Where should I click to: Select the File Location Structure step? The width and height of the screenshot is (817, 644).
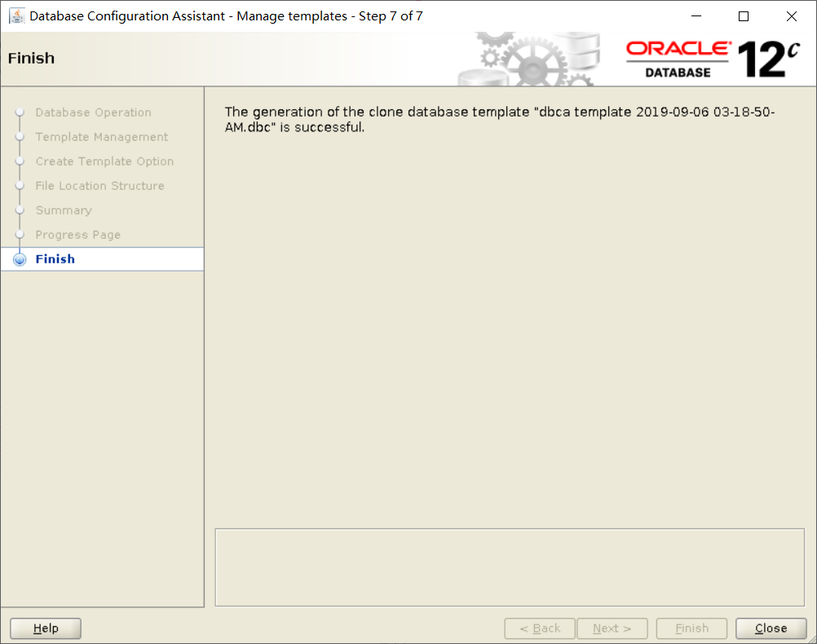(x=99, y=186)
